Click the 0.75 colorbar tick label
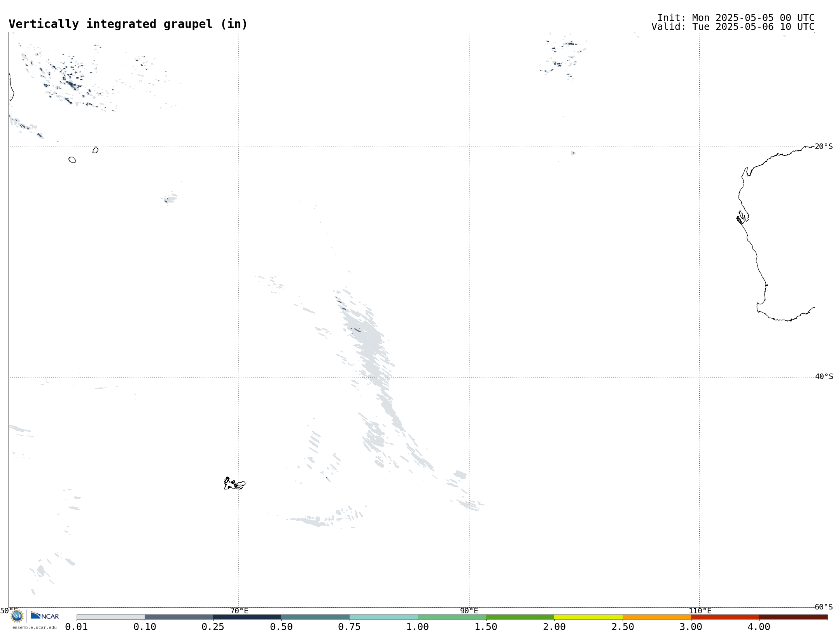Image resolution: width=840 pixels, height=632 pixels. coord(349,627)
